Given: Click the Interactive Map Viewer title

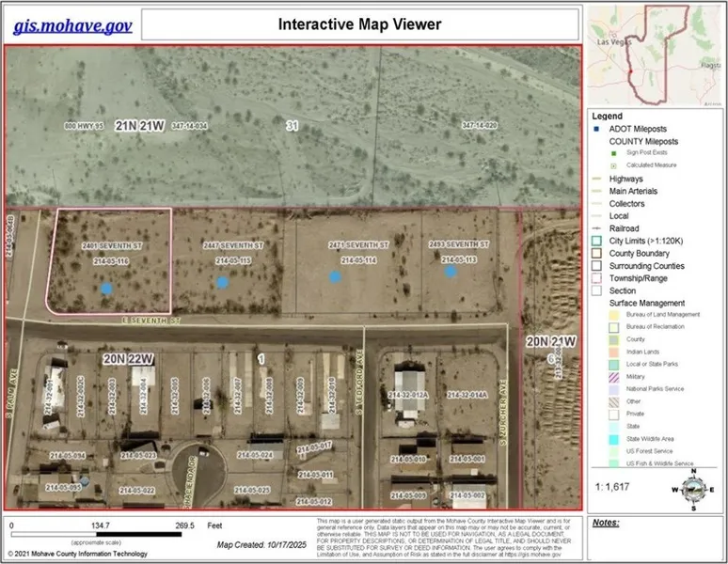Looking at the screenshot, I should point(360,23).
